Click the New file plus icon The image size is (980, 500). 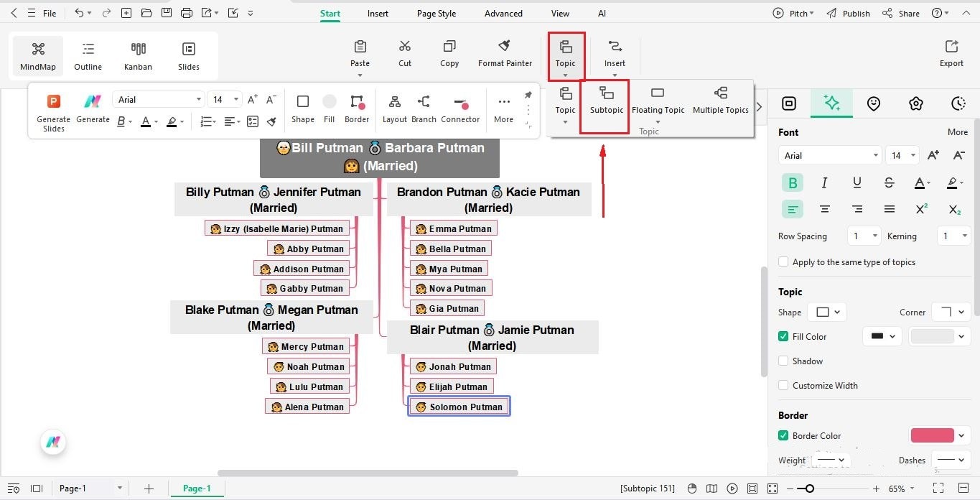point(126,13)
